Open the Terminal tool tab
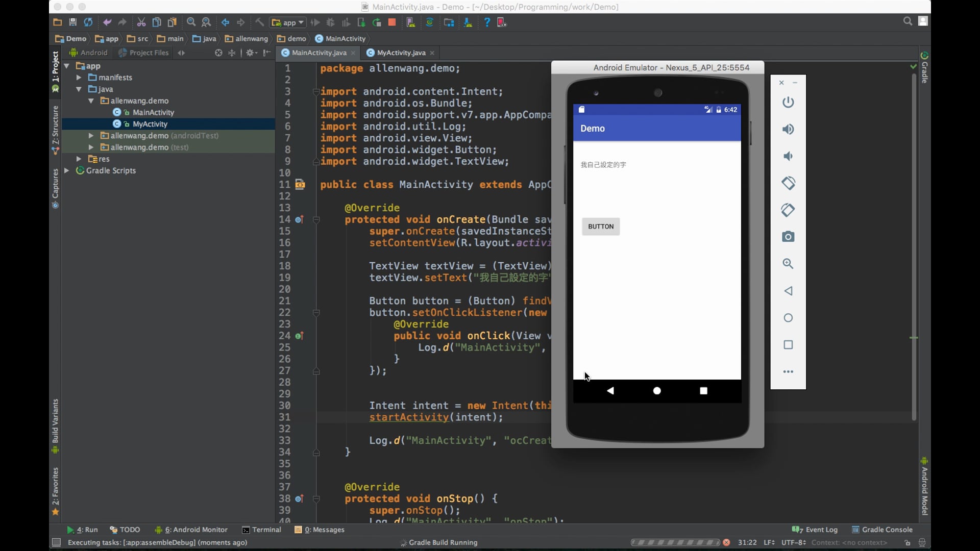This screenshot has height=551, width=980. coord(262,530)
